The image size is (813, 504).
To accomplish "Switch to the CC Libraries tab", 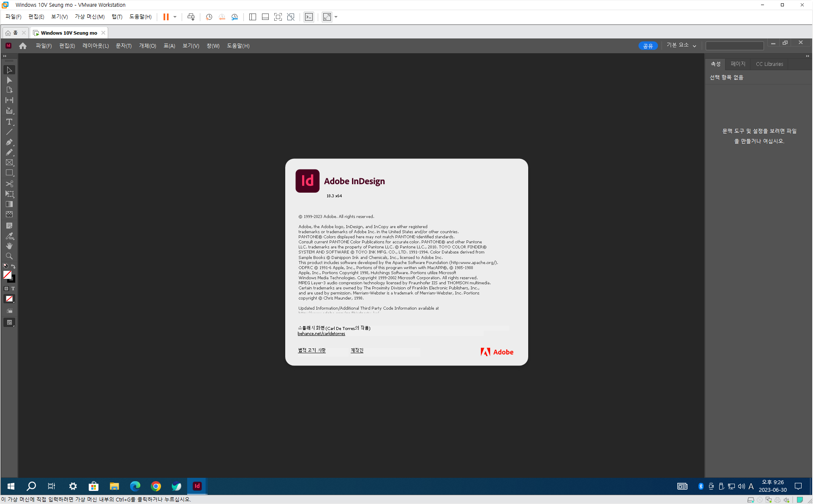I will (x=769, y=64).
